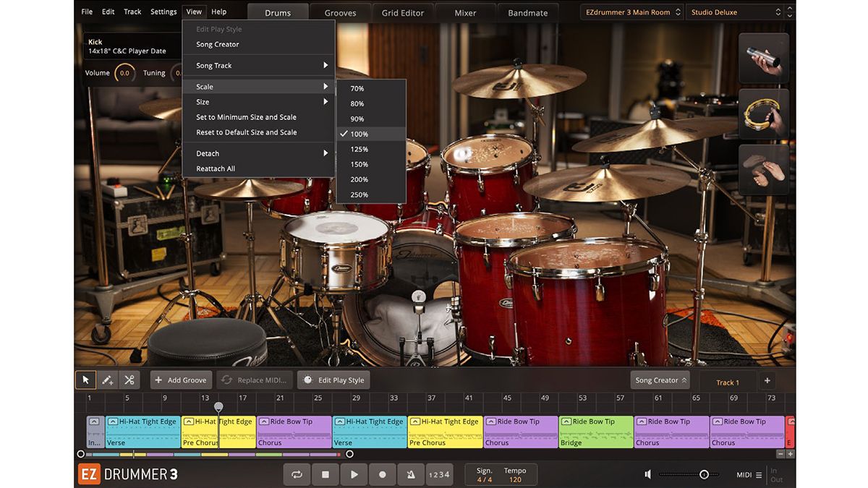Collapse icon on the Bridge song block
868x488 pixels.
(566, 421)
